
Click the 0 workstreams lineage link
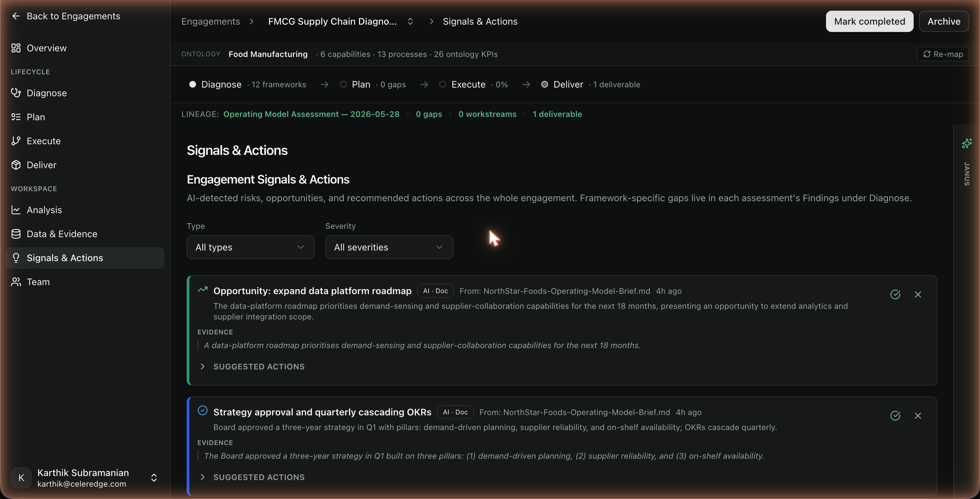point(487,114)
